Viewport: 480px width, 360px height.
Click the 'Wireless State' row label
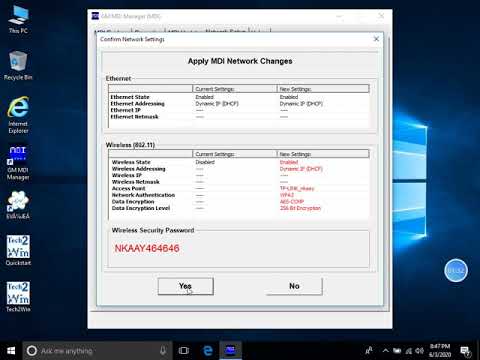(x=131, y=162)
